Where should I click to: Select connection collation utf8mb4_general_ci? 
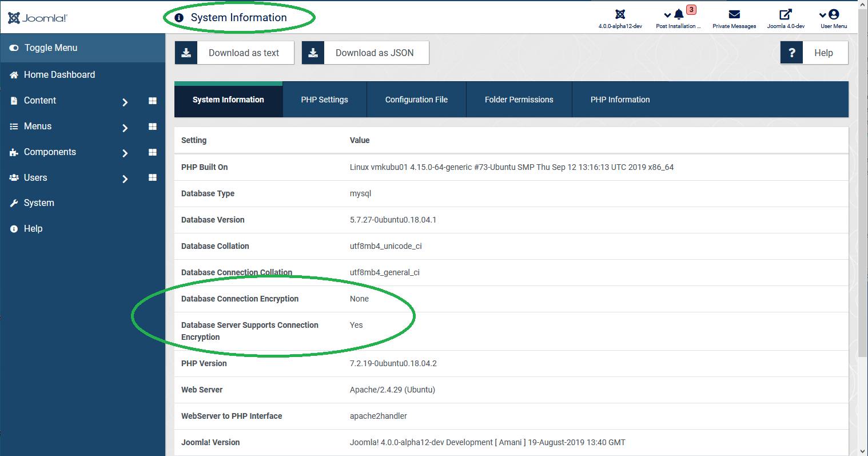point(385,272)
